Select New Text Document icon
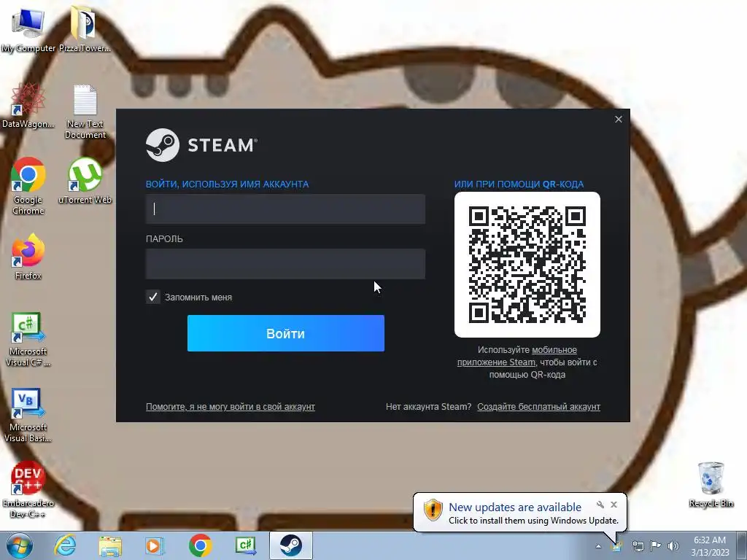This screenshot has height=560, width=747. (85, 112)
